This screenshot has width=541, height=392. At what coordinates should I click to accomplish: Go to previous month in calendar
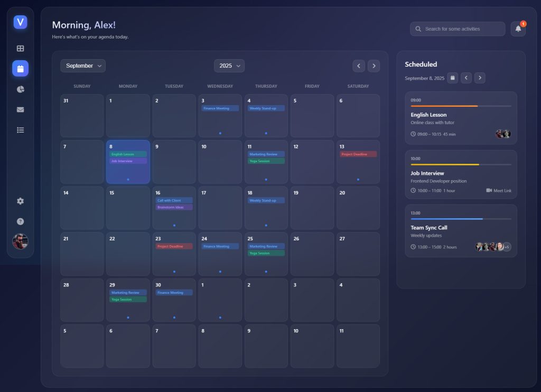pos(359,66)
